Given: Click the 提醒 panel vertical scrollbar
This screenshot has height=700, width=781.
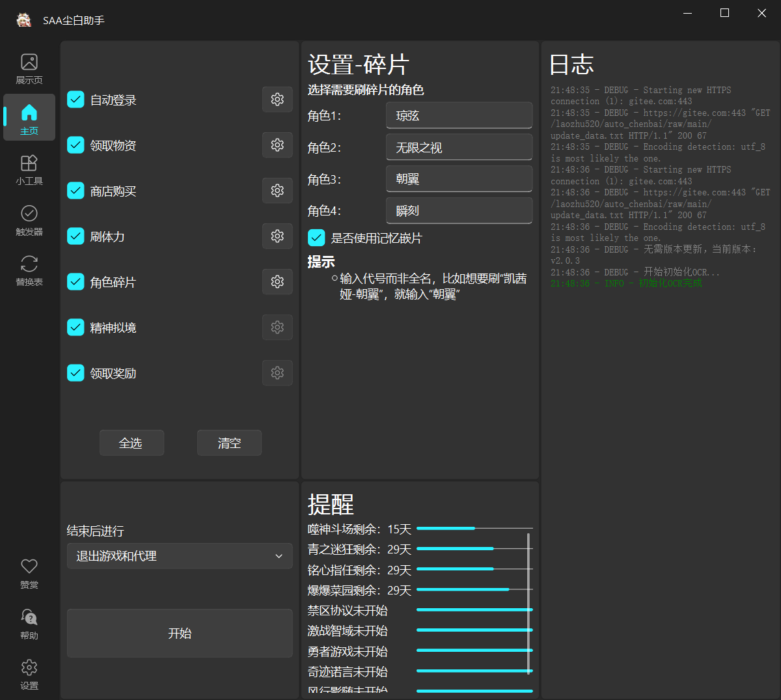Looking at the screenshot, I should point(528,603).
